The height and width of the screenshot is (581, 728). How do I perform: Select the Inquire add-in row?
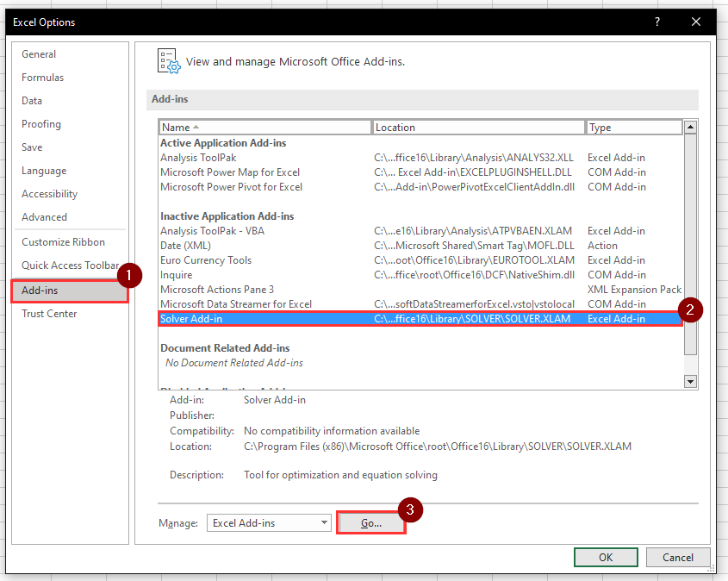pyautogui.click(x=420, y=275)
